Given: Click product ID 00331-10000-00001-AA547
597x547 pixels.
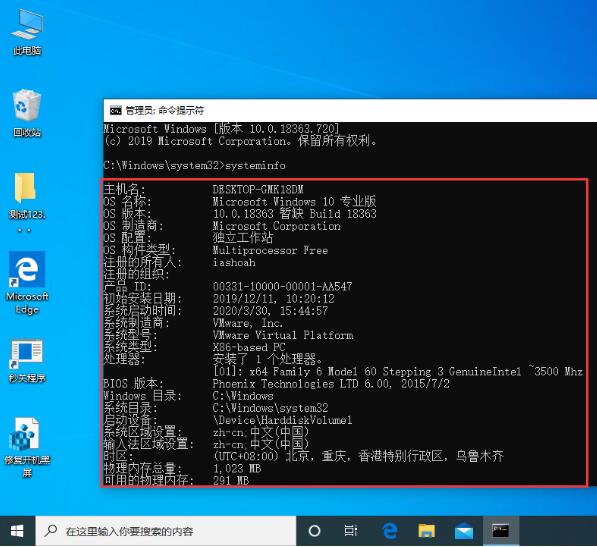Looking at the screenshot, I should tap(282, 286).
